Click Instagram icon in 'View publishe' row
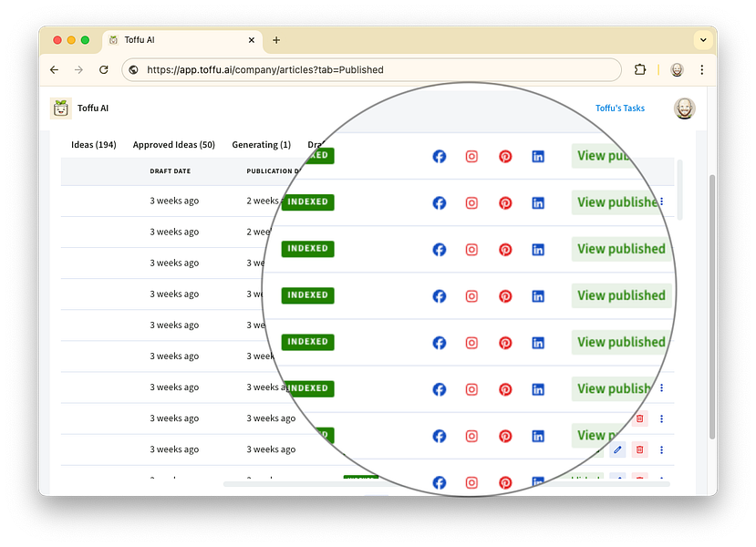Viewport: 756px width, 547px height. 471,203
